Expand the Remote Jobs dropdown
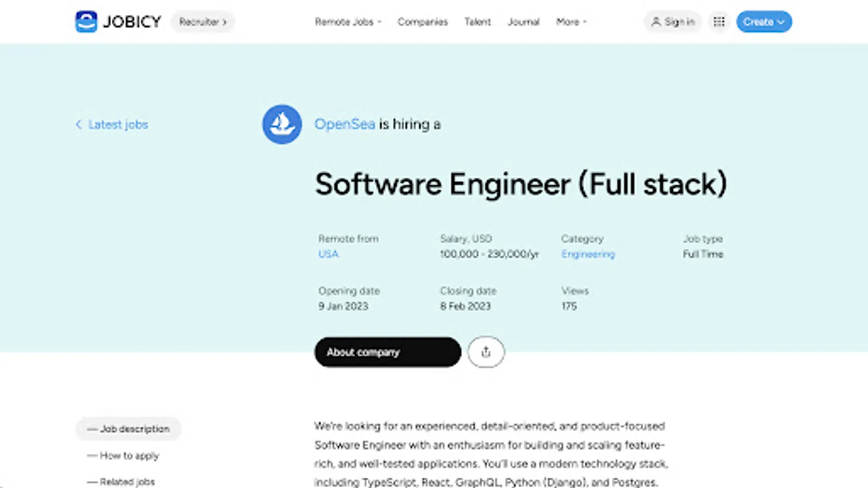 pos(348,22)
